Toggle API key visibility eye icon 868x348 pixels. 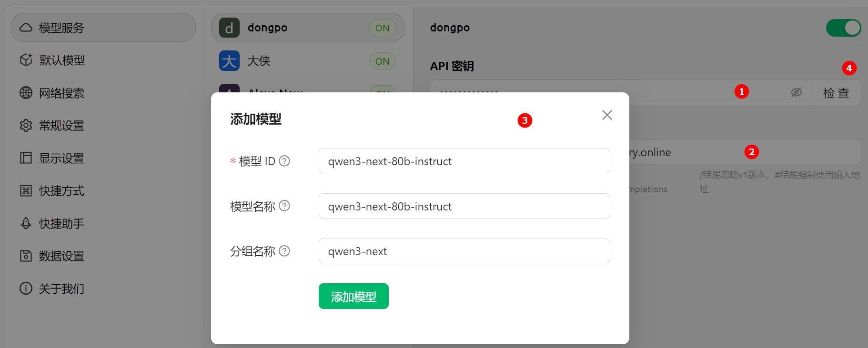click(796, 92)
